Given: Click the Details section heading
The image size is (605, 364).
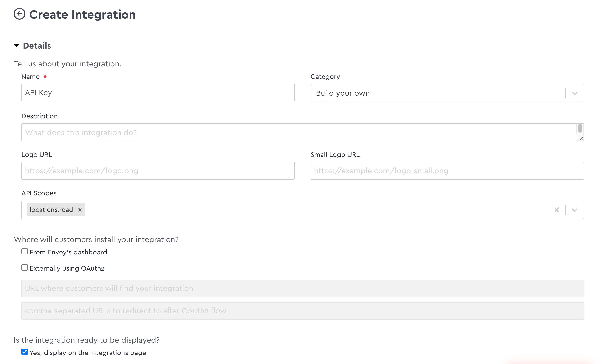Looking at the screenshot, I should 37,46.
